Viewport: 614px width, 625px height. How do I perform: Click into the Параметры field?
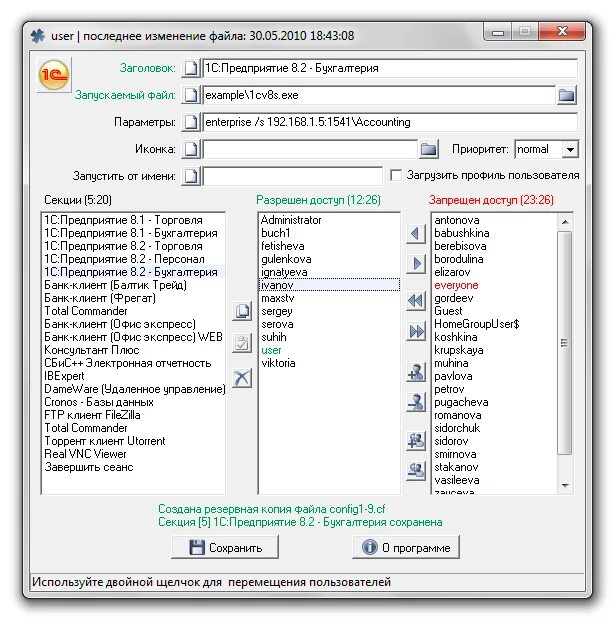click(390, 122)
